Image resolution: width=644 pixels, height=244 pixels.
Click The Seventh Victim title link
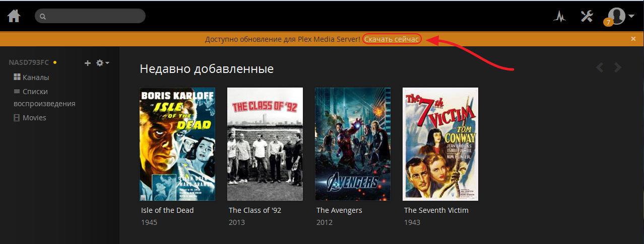pyautogui.click(x=436, y=210)
